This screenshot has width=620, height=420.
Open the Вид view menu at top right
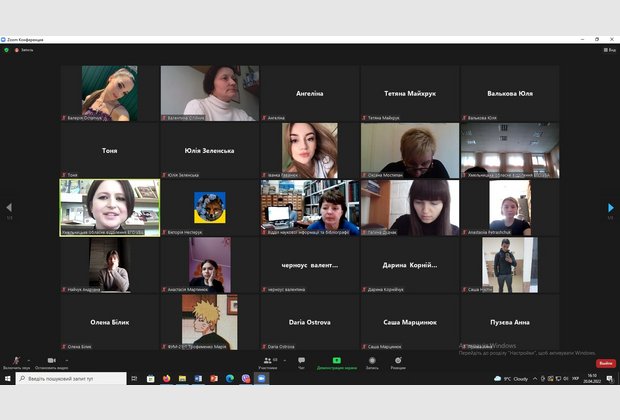coord(610,50)
